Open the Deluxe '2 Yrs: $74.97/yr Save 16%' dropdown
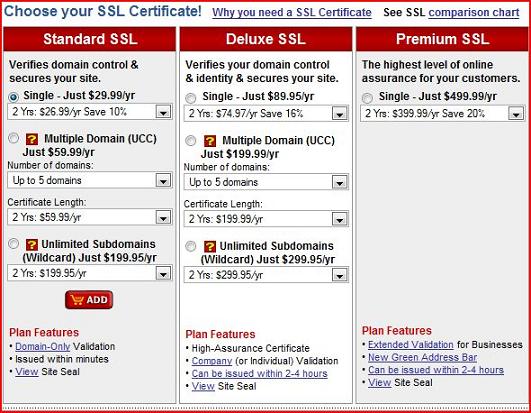 point(266,113)
